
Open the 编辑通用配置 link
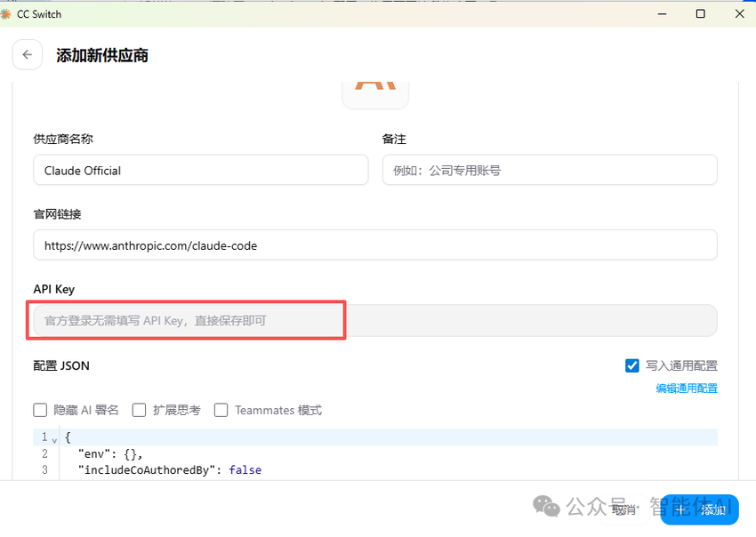click(687, 388)
